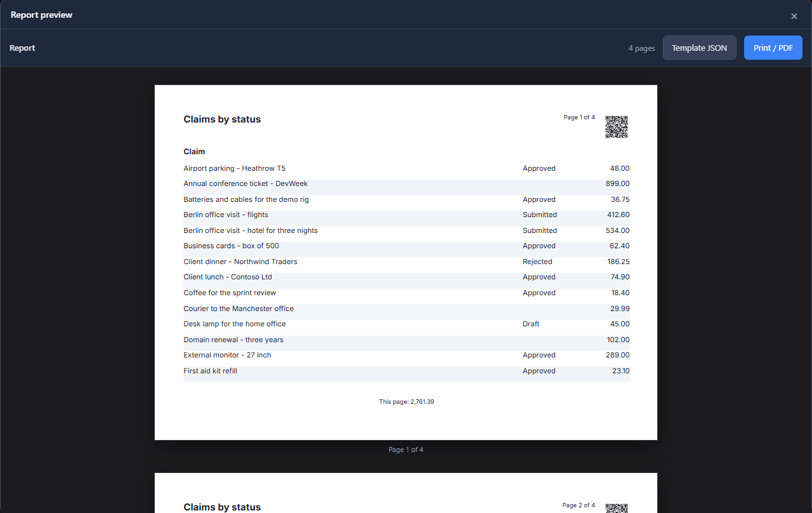Click the 'Page 2 of 4' header label
Image resolution: width=812 pixels, height=513 pixels.
[x=579, y=505]
